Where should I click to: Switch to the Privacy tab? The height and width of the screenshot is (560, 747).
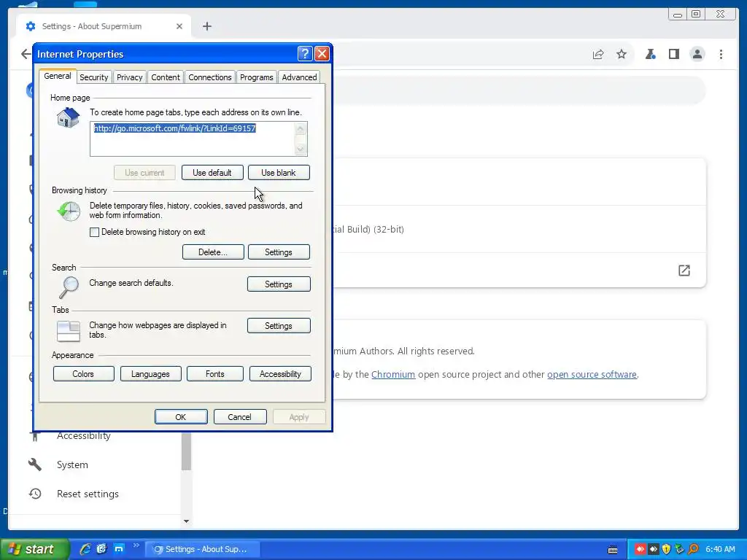(130, 77)
